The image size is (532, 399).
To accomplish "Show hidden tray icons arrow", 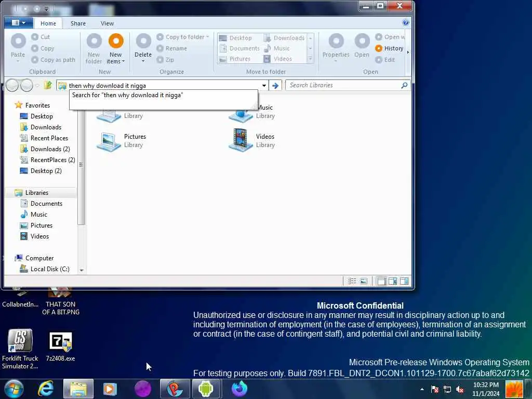I will [422, 389].
